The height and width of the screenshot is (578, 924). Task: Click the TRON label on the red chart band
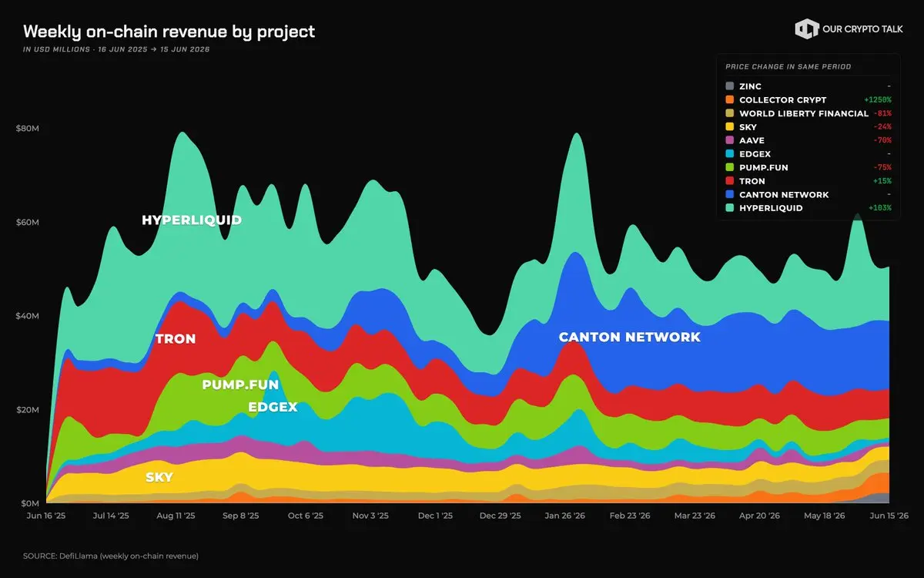[x=176, y=339]
